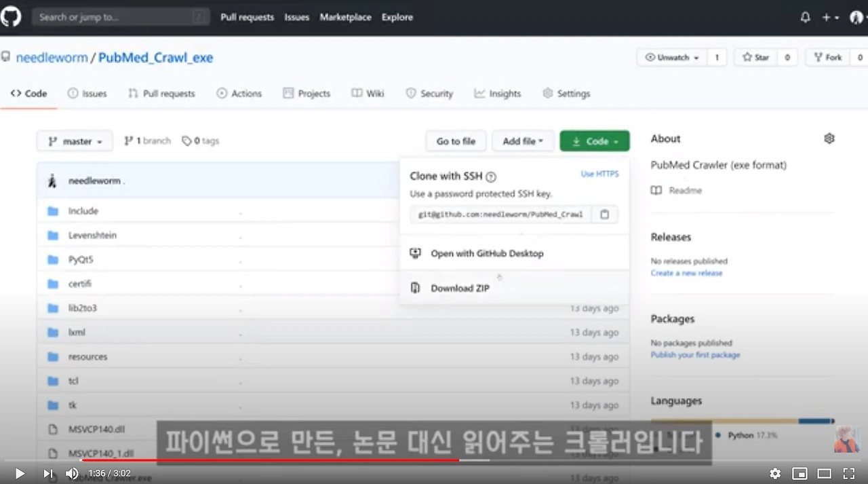Copy the clone URL with clipboard icon
The height and width of the screenshot is (484, 868).
[x=604, y=215]
